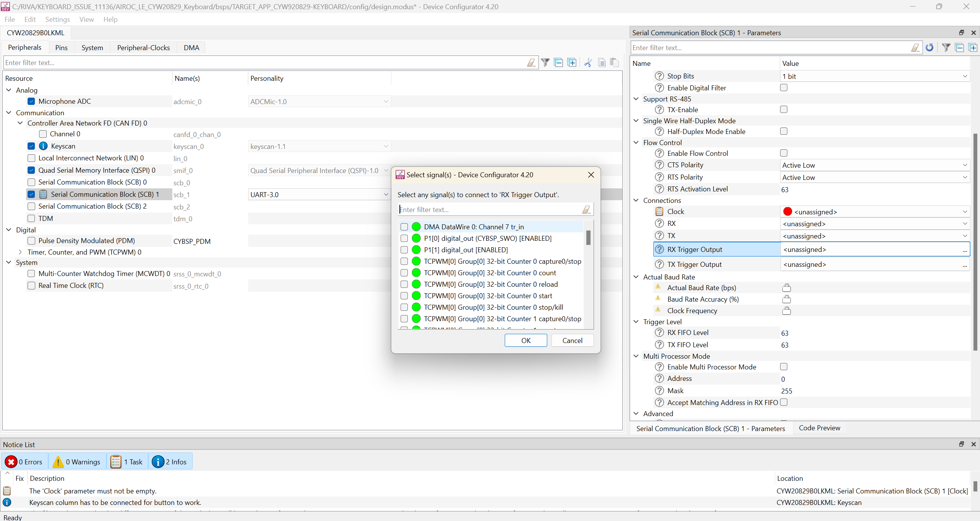This screenshot has height=521, width=980.
Task: Click expand-all plus icon in Peripherals toolbar
Action: click(x=572, y=63)
